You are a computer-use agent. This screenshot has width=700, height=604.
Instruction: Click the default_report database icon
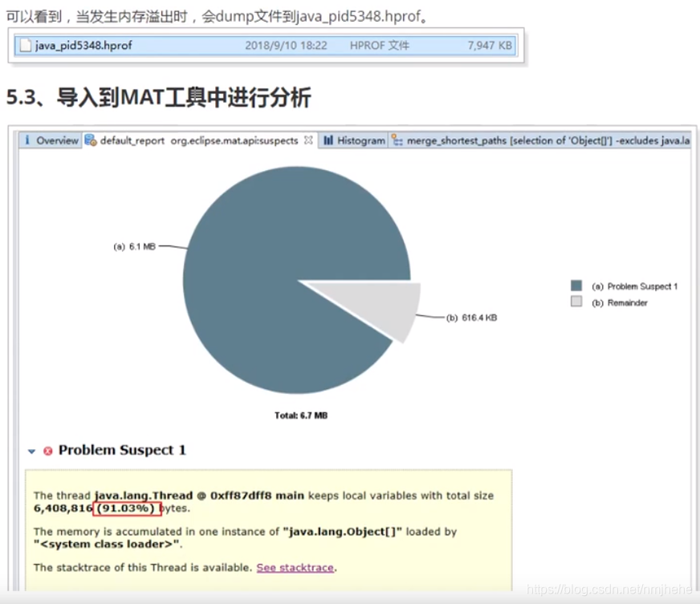pos(91,140)
